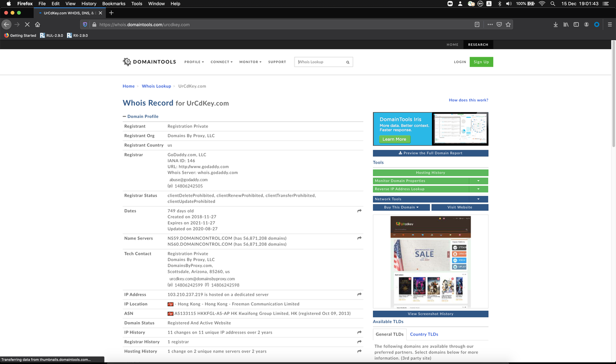
Task: Open the CONNECT dropdown menu
Action: (221, 62)
